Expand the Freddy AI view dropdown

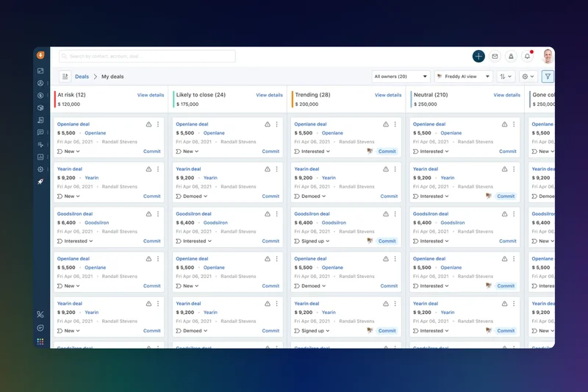coord(463,76)
